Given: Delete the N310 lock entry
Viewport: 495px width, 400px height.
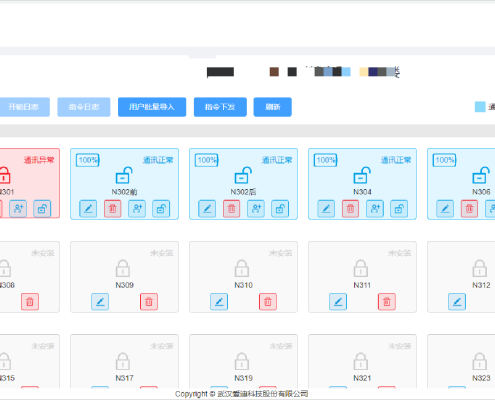Looking at the screenshot, I should click(268, 302).
